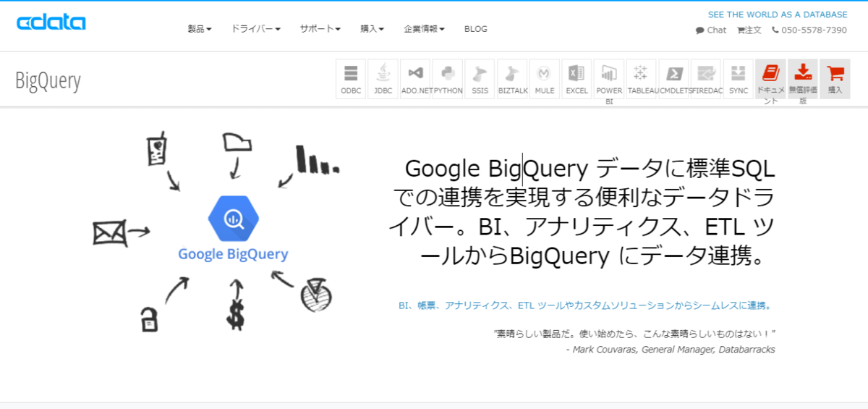This screenshot has width=868, height=409.
Task: Open the BizTalk adapter icon
Action: tap(512, 79)
